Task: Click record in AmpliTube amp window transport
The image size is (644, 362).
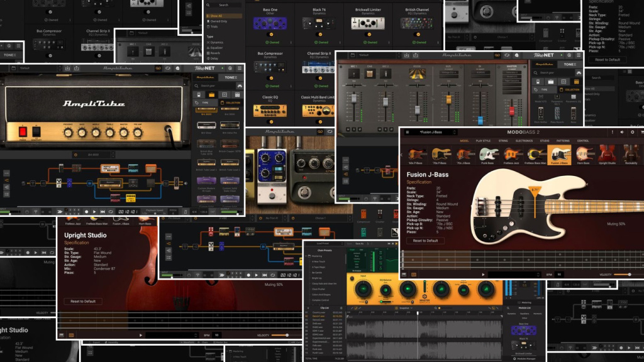Action: coord(86,212)
